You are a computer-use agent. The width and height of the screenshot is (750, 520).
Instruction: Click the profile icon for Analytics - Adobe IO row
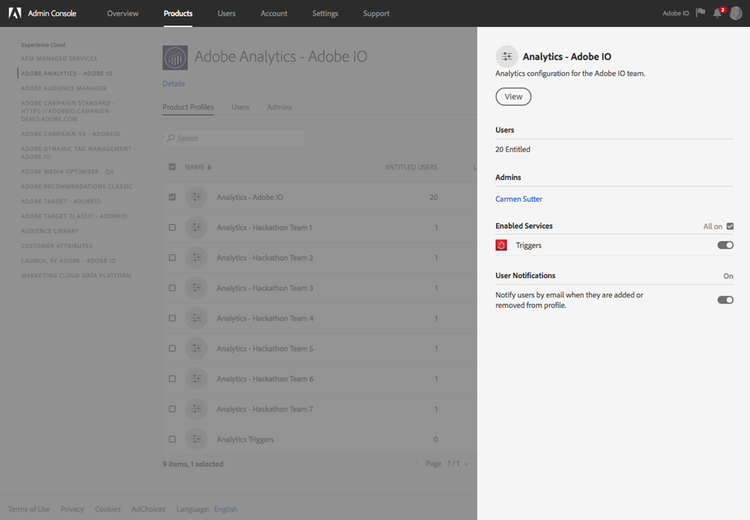tap(196, 197)
